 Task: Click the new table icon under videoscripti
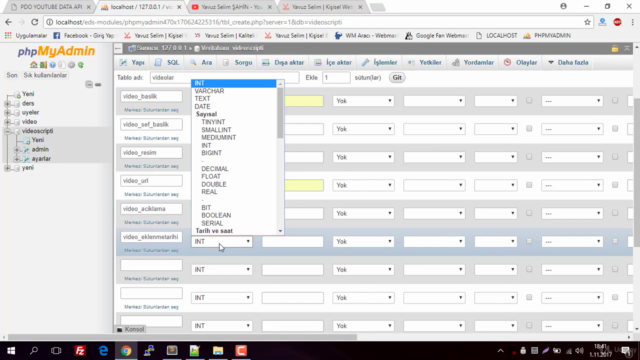tap(27, 140)
